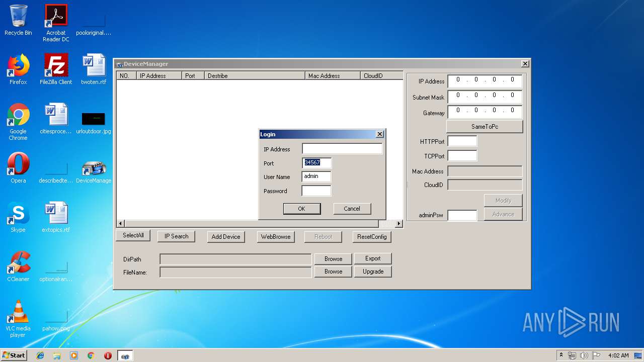Close the DeviceManager window

pyautogui.click(x=525, y=64)
